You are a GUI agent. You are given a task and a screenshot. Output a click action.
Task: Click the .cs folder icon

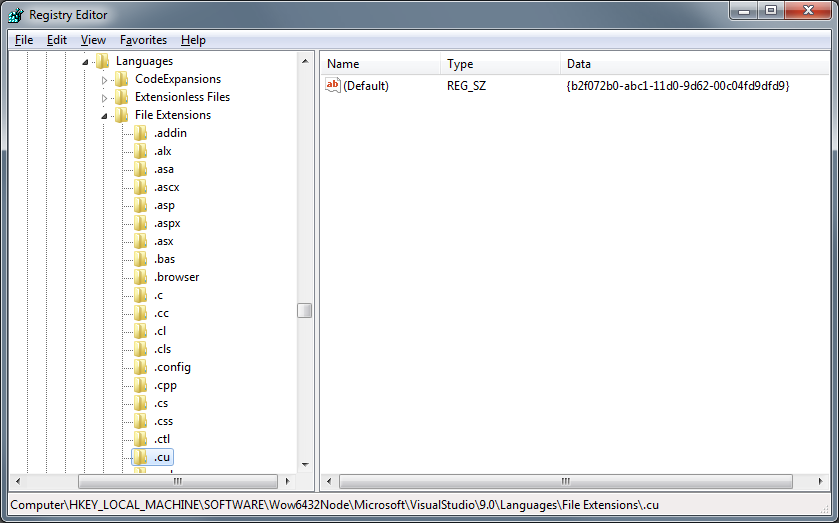pos(141,403)
